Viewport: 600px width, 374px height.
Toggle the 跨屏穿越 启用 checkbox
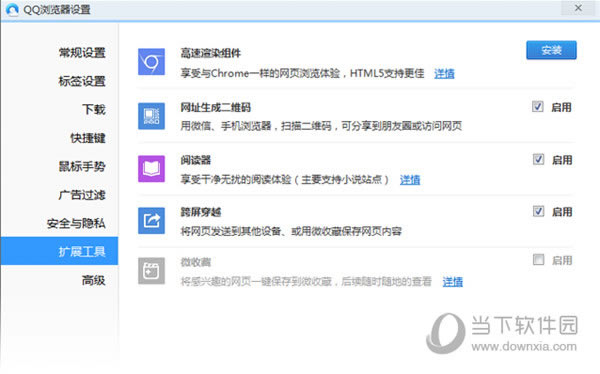point(538,211)
